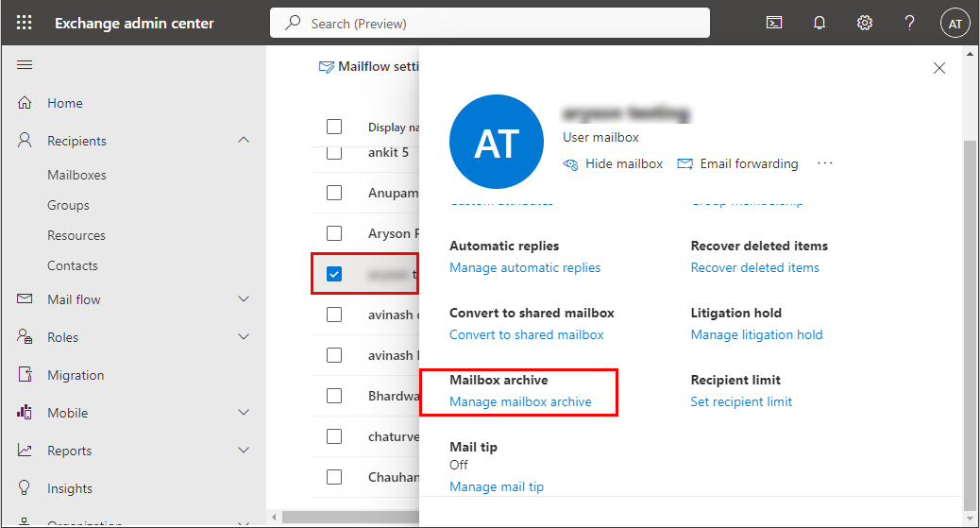Viewport: 980px width, 528px height.
Task: Collapse the navigation hamburger menu
Action: [25, 64]
